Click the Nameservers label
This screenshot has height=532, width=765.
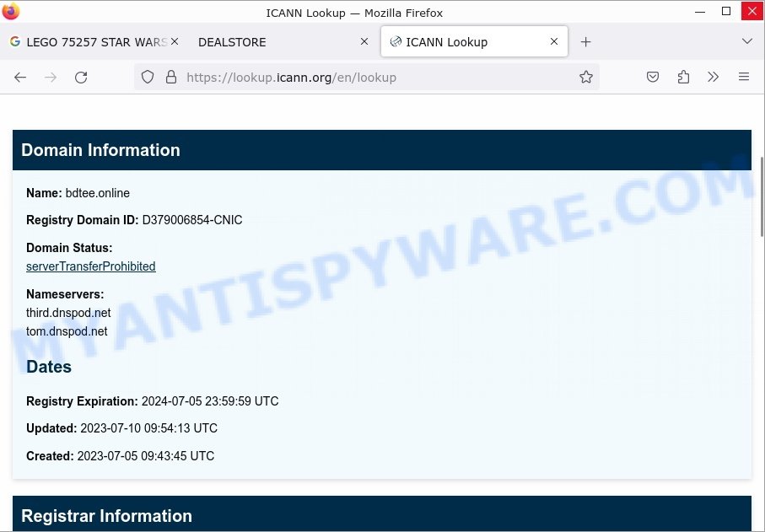point(65,294)
